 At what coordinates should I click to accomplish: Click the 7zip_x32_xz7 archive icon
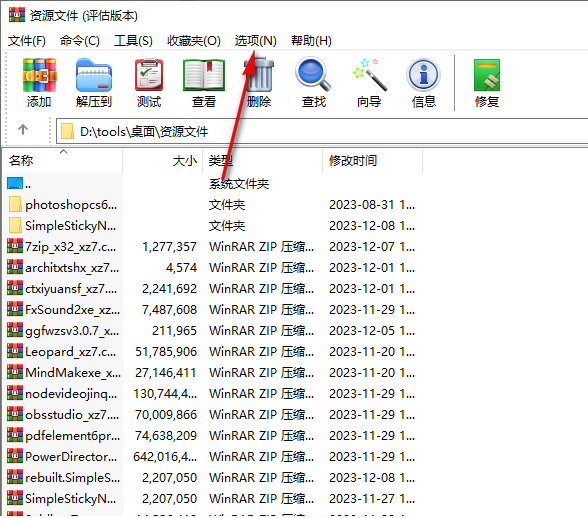[x=15, y=246]
